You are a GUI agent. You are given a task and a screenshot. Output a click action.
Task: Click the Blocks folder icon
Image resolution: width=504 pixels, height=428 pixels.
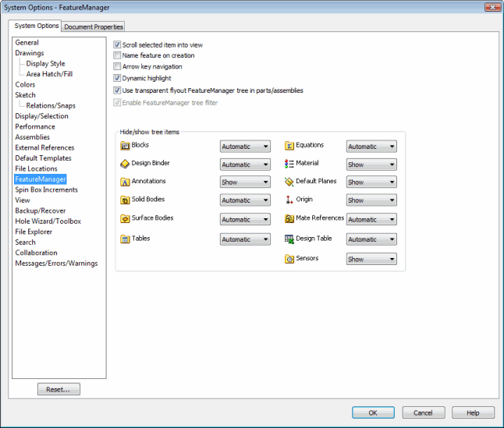(x=125, y=146)
